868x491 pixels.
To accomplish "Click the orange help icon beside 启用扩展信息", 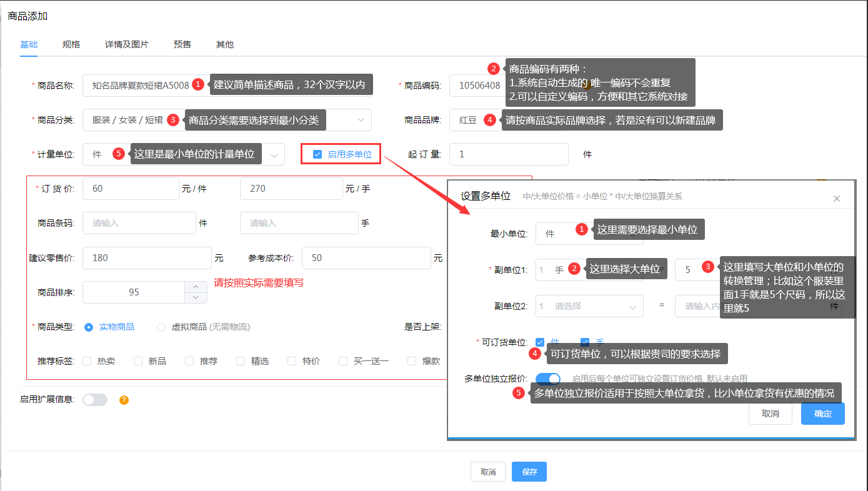I will pyautogui.click(x=124, y=400).
